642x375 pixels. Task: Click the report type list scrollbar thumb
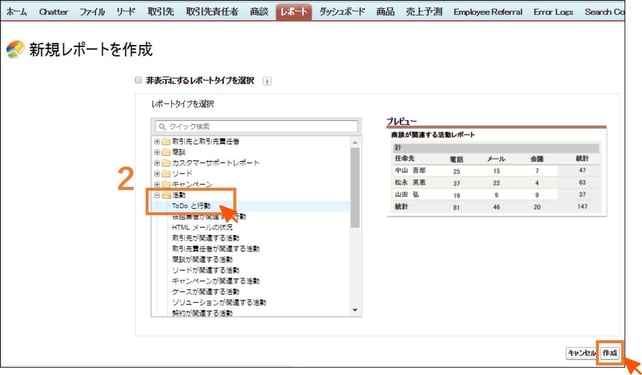click(x=355, y=188)
